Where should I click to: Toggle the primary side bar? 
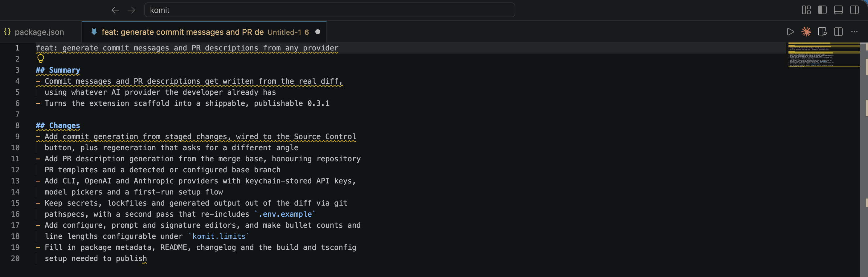pos(822,10)
